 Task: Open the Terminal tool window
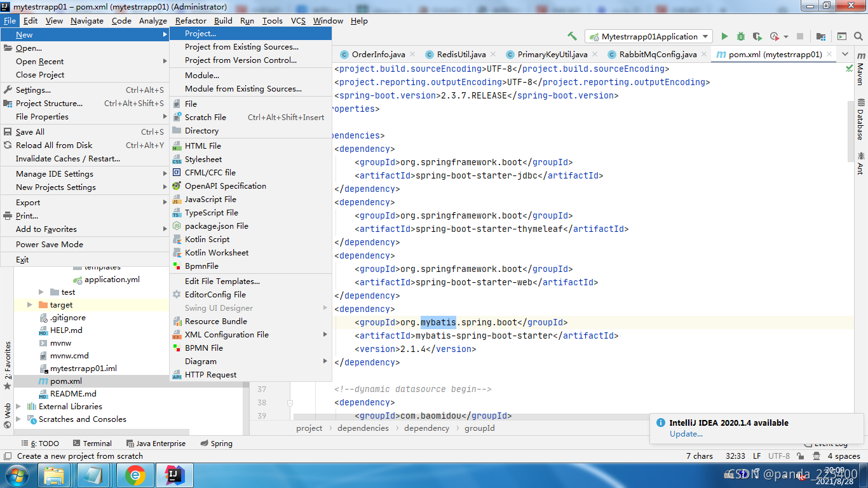[x=92, y=444]
